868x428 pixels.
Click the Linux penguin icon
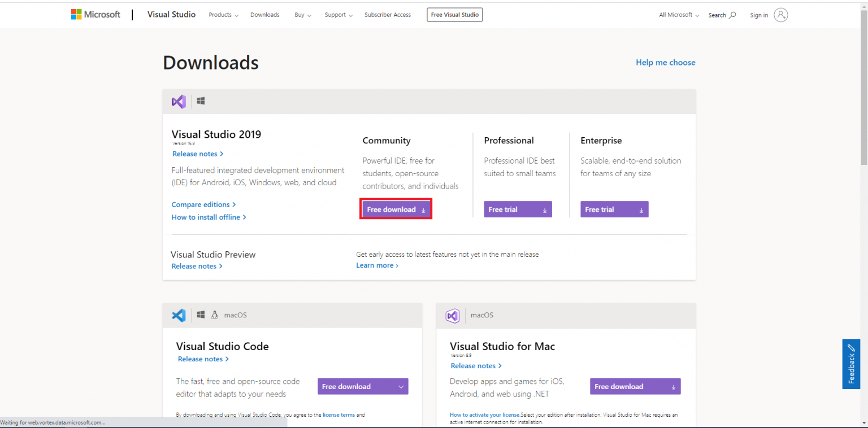click(x=215, y=315)
